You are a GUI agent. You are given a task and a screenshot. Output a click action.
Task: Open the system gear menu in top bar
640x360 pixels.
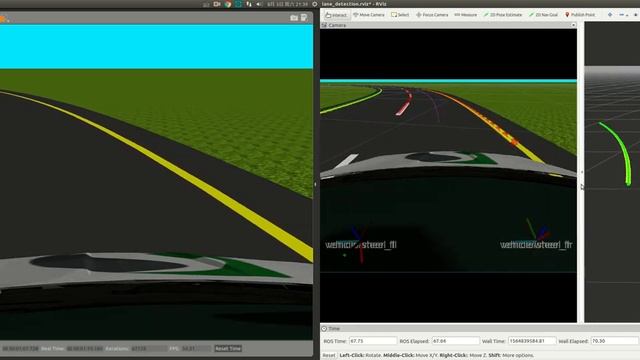[315, 4]
